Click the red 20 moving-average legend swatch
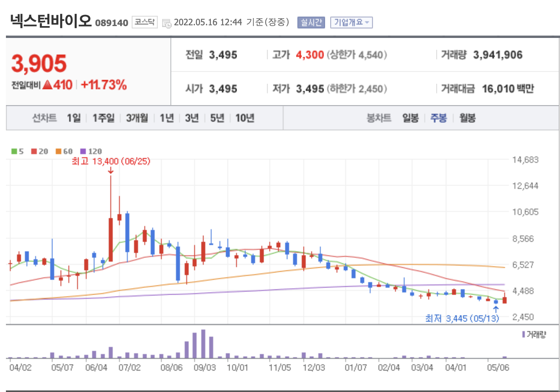This screenshot has width=560, height=392. click(34, 151)
